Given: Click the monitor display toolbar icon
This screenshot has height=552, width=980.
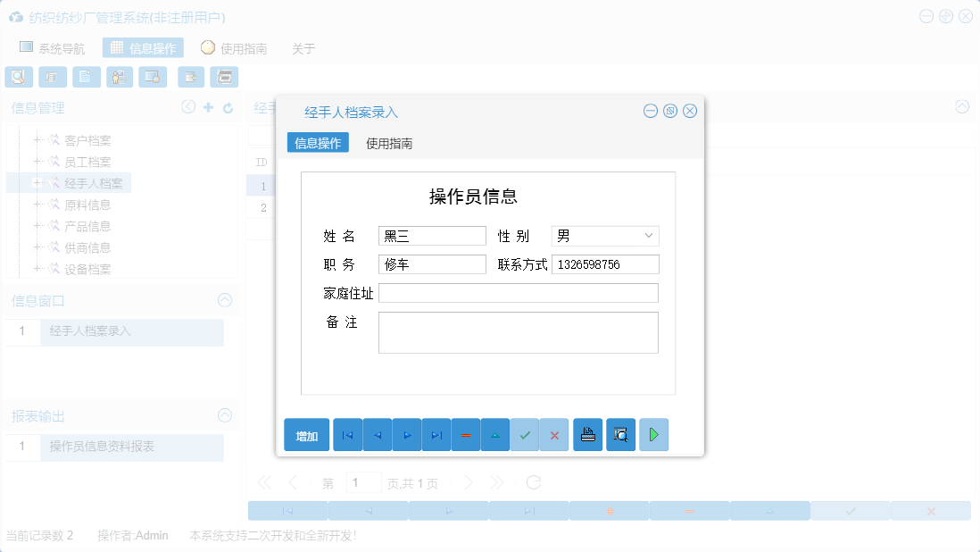Looking at the screenshot, I should [x=153, y=77].
